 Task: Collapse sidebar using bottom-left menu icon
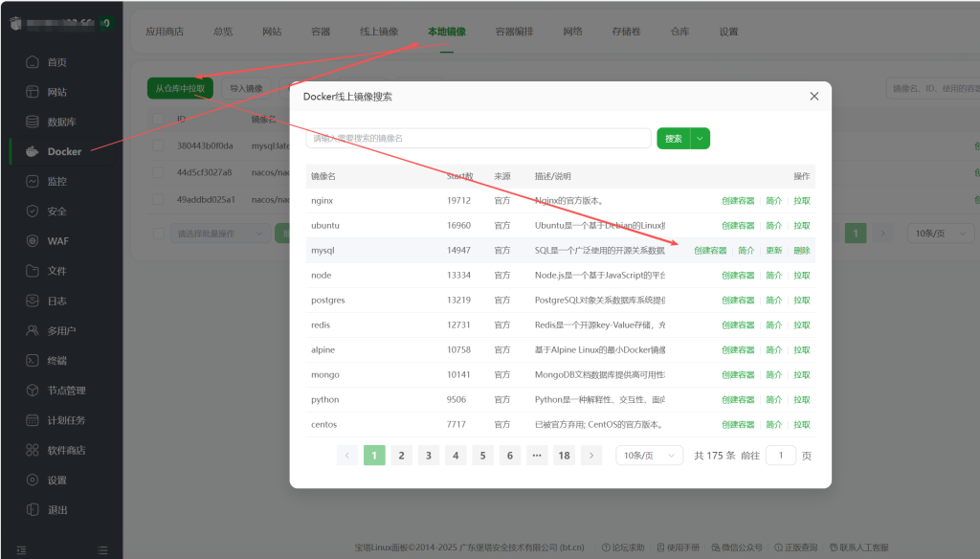tap(22, 549)
